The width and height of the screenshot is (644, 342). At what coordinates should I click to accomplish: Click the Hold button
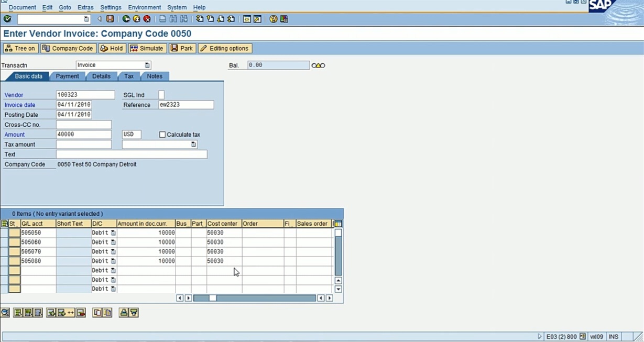coord(112,48)
